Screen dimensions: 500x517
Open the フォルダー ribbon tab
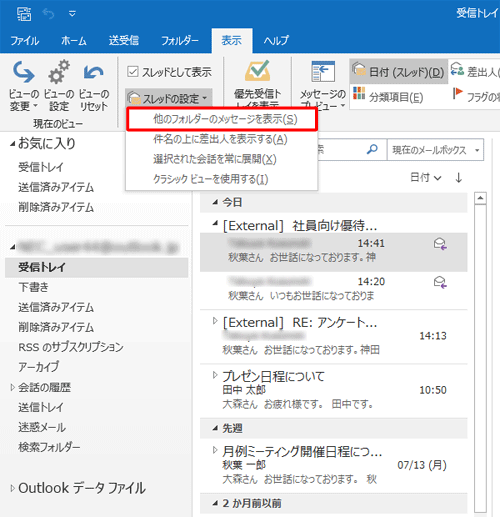[180, 41]
